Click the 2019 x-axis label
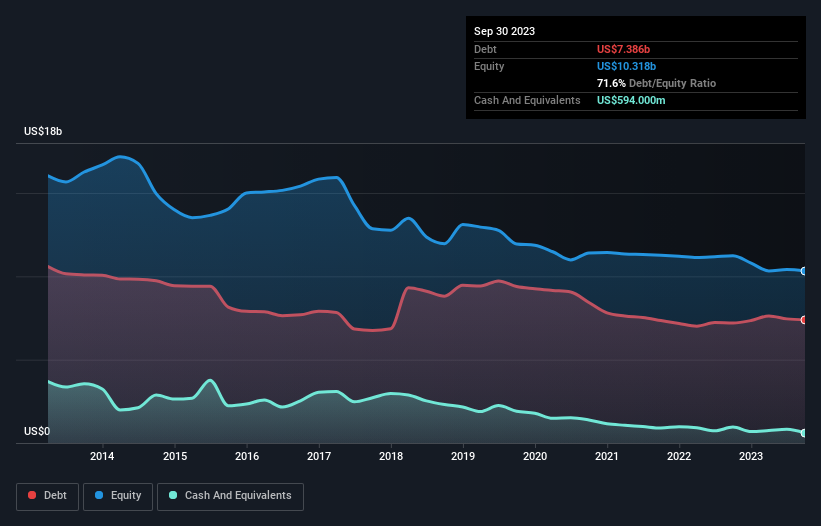Screen dimensions: 821x526 tap(463, 456)
